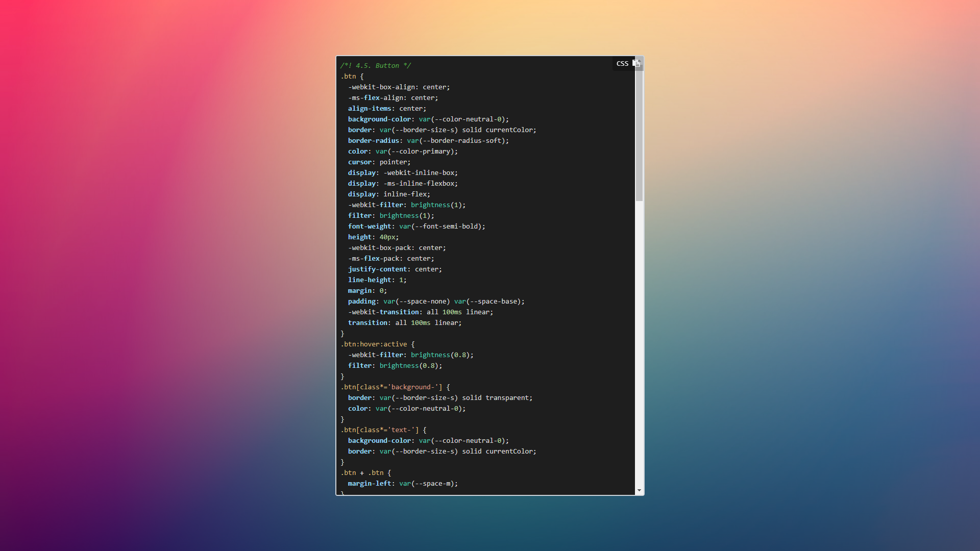Click the line '-webkit-box-align: center;'
This screenshot has width=980, height=551.
point(399,87)
